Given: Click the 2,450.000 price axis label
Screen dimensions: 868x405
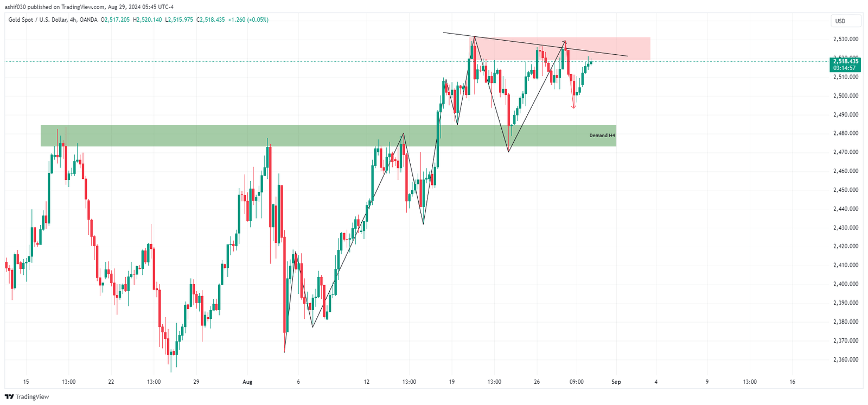Looking at the screenshot, I should [845, 190].
